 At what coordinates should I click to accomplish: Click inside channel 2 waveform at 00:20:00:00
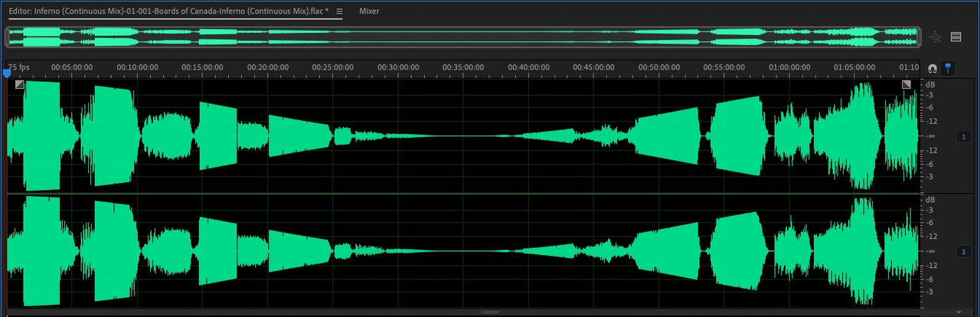pyautogui.click(x=267, y=251)
